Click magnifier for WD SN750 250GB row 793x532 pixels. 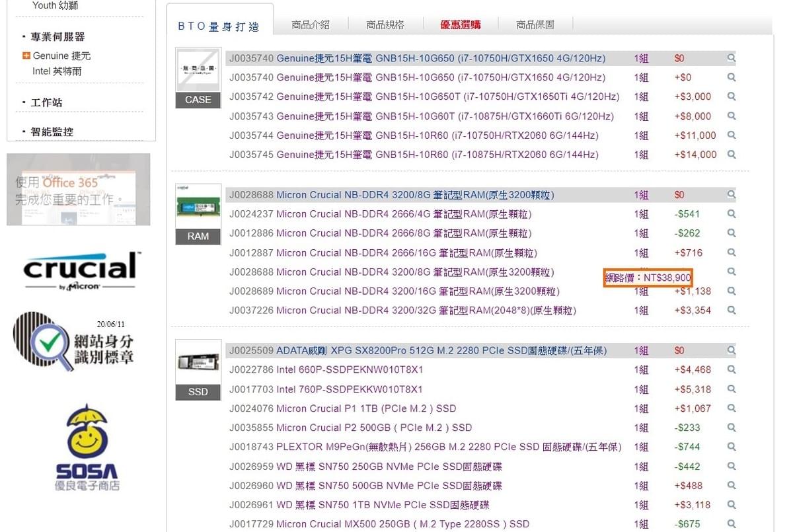coord(732,467)
